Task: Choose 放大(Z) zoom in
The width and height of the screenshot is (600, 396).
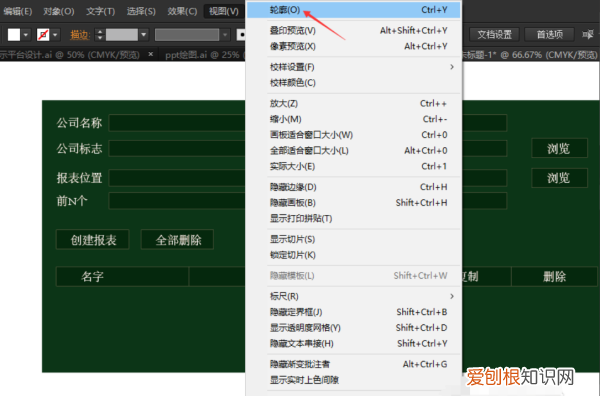Action: (354, 103)
